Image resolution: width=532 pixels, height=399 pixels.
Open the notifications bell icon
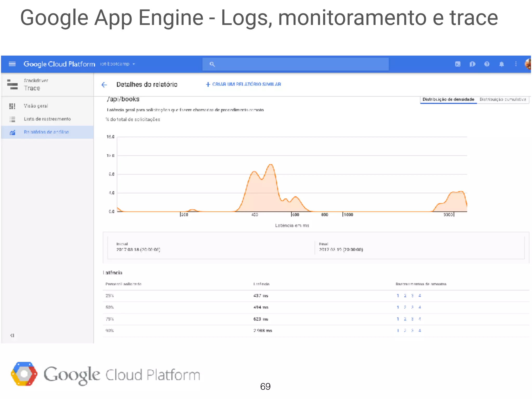502,64
